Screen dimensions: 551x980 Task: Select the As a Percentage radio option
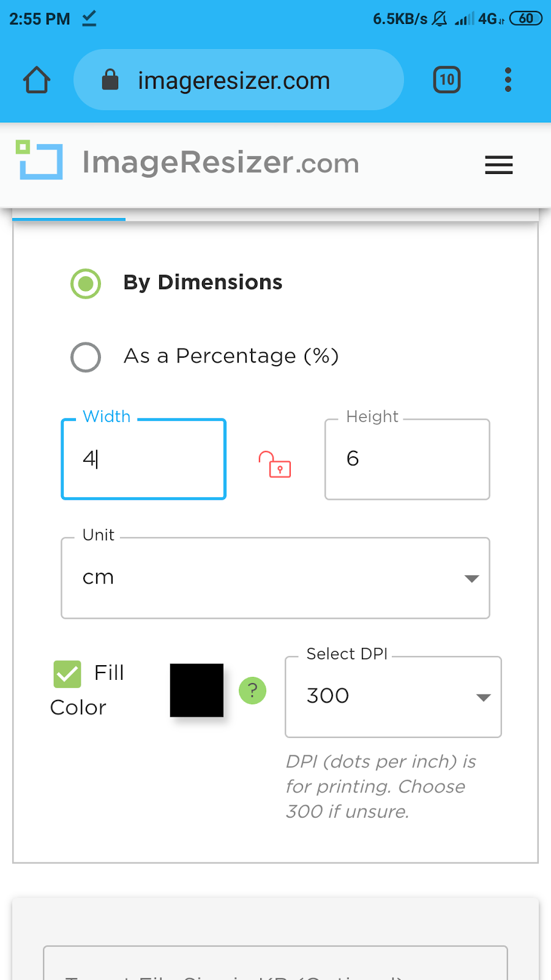[86, 357]
